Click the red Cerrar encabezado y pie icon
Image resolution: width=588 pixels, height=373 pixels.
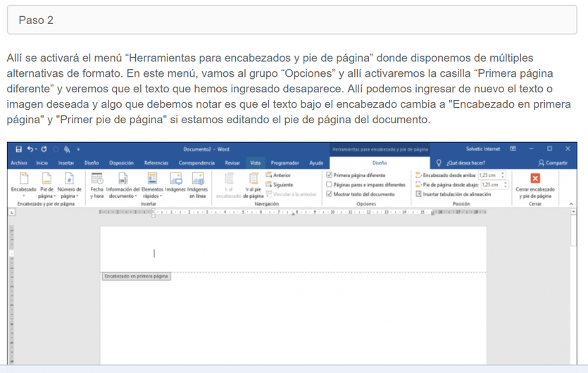tap(534, 179)
